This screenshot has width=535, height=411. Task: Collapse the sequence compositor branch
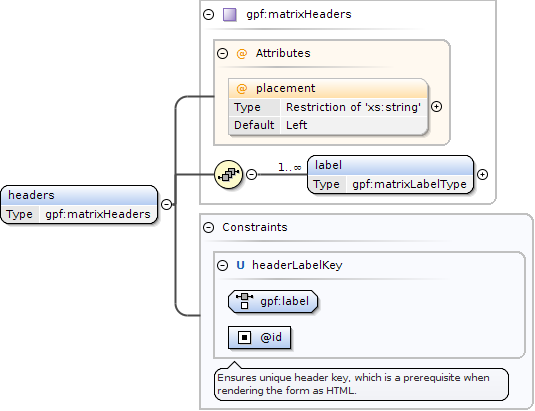(251, 175)
